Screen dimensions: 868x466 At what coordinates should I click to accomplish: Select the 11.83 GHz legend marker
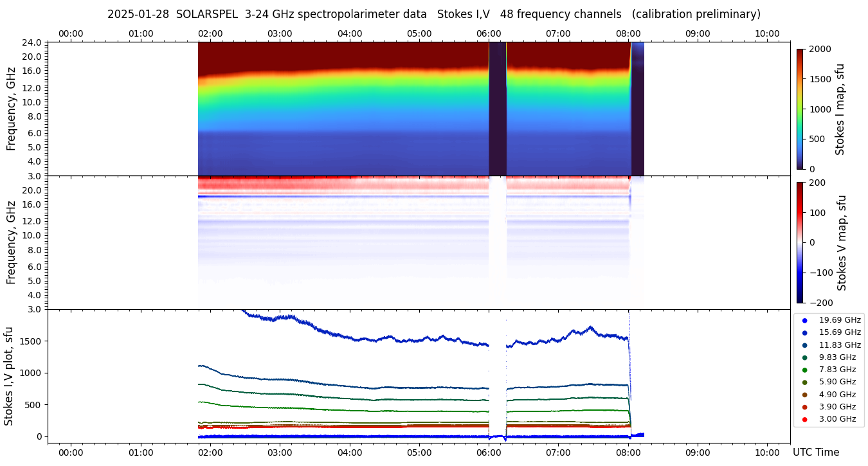(x=804, y=345)
